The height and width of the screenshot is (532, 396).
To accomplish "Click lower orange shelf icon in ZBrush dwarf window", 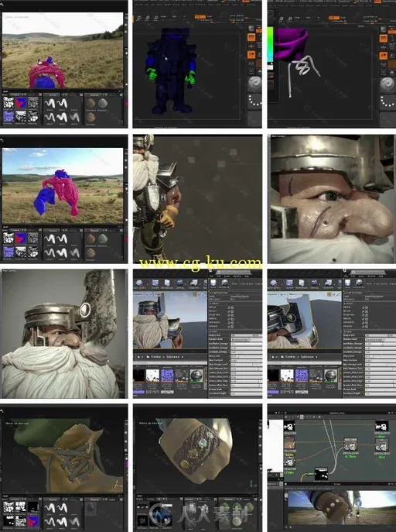I will coord(251,55).
